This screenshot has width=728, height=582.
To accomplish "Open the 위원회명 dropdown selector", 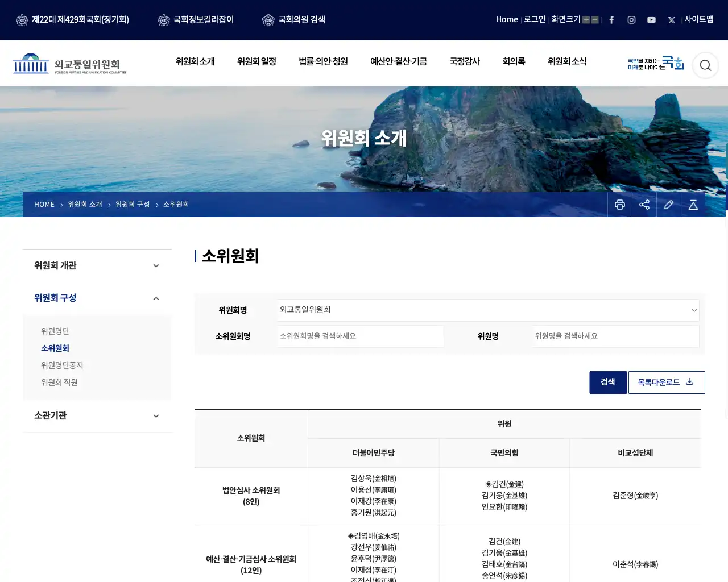I will [488, 310].
